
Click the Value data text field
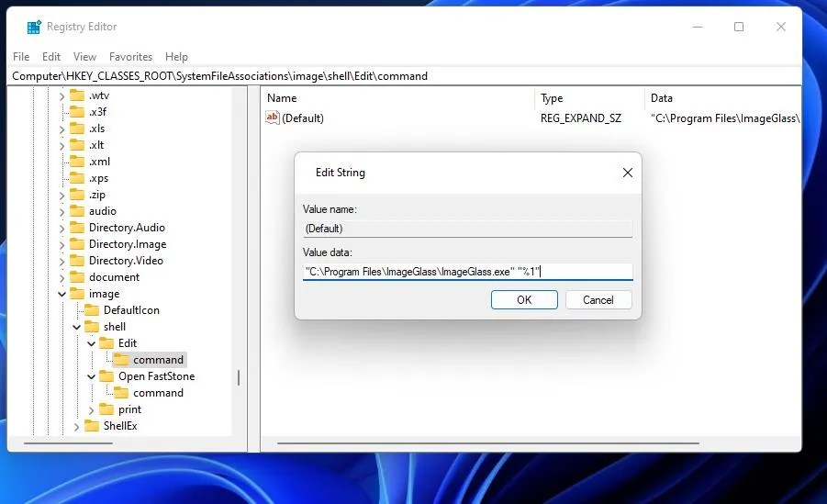click(467, 272)
